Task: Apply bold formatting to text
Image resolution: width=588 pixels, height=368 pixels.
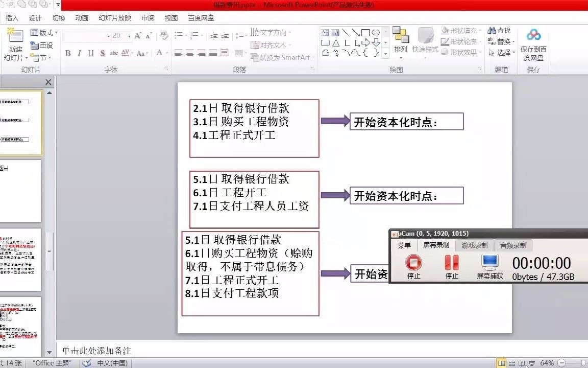Action: (x=67, y=53)
